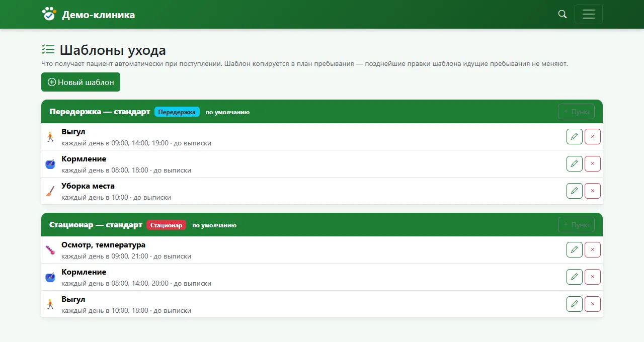
Task: Delete Кормление from the Передержка template
Action: pos(593,163)
